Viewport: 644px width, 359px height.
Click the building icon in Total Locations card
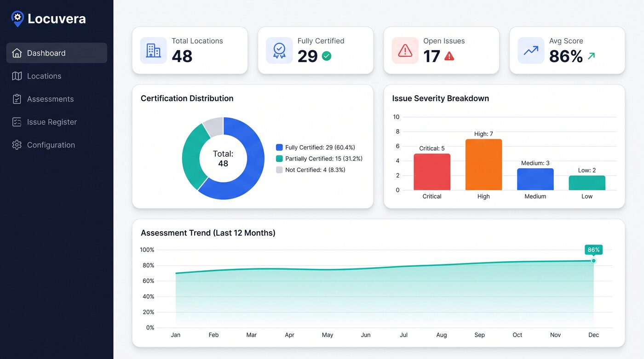click(154, 51)
